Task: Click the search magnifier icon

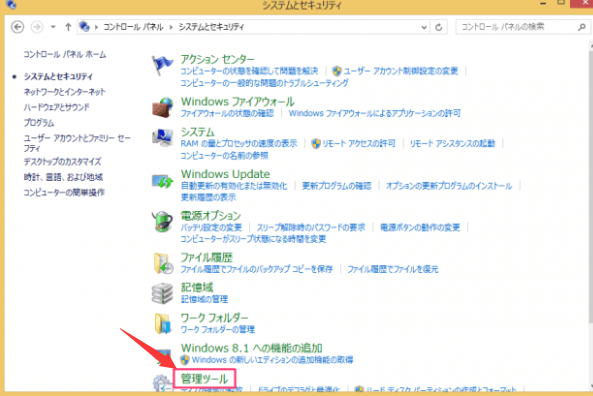Action: (582, 27)
